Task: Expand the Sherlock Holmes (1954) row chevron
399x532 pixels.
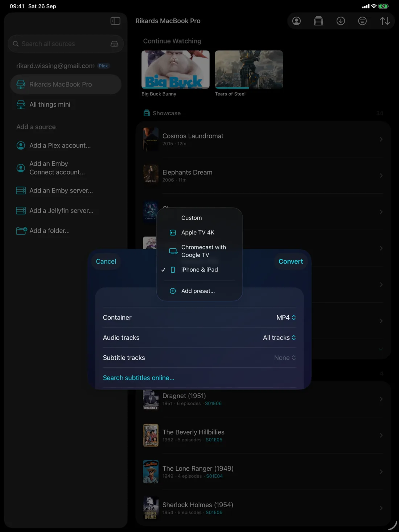Action: 381,508
